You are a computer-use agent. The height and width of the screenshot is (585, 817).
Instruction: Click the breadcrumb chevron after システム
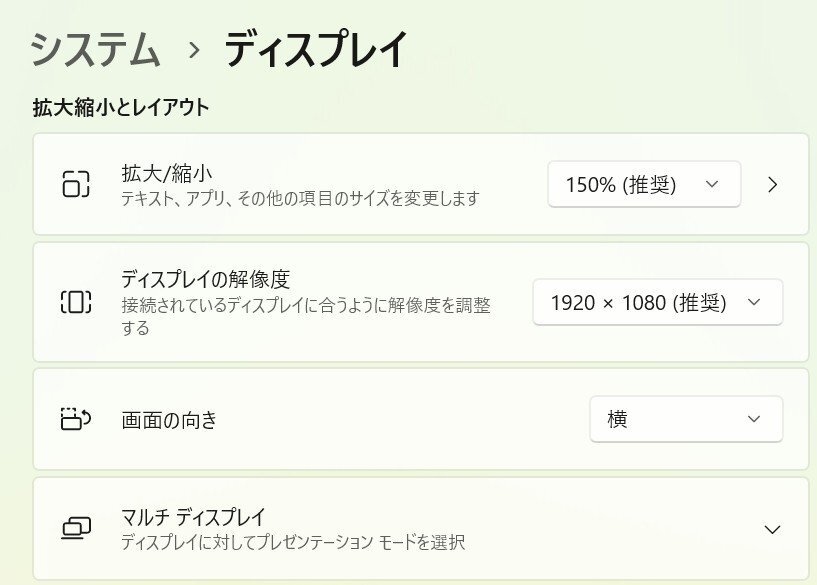(193, 50)
